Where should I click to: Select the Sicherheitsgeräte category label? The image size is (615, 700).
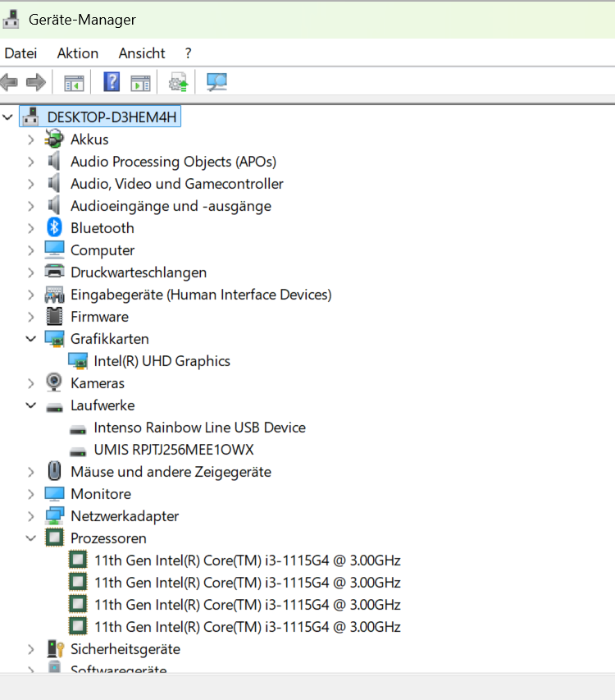[125, 649]
